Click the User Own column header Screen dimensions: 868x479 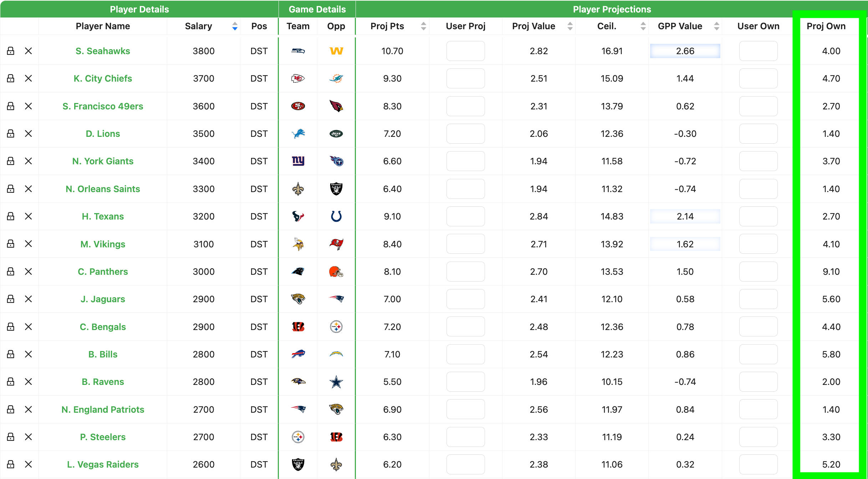pos(758,26)
